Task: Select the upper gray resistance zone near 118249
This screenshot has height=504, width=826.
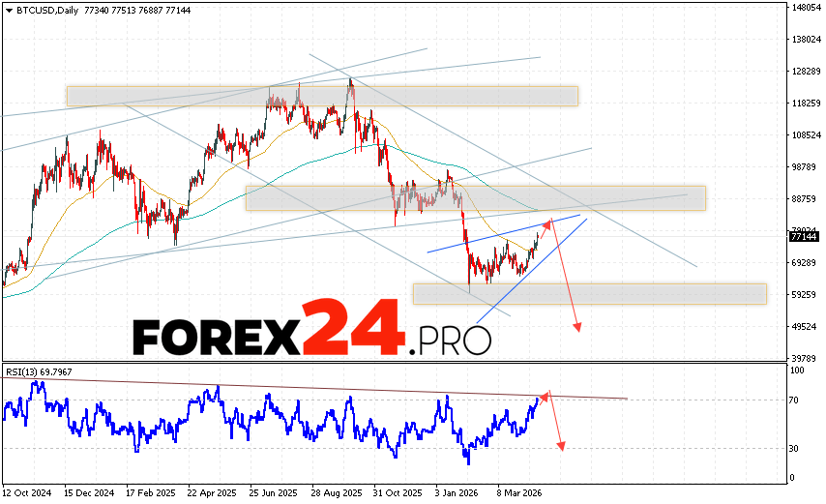Action: [321, 96]
